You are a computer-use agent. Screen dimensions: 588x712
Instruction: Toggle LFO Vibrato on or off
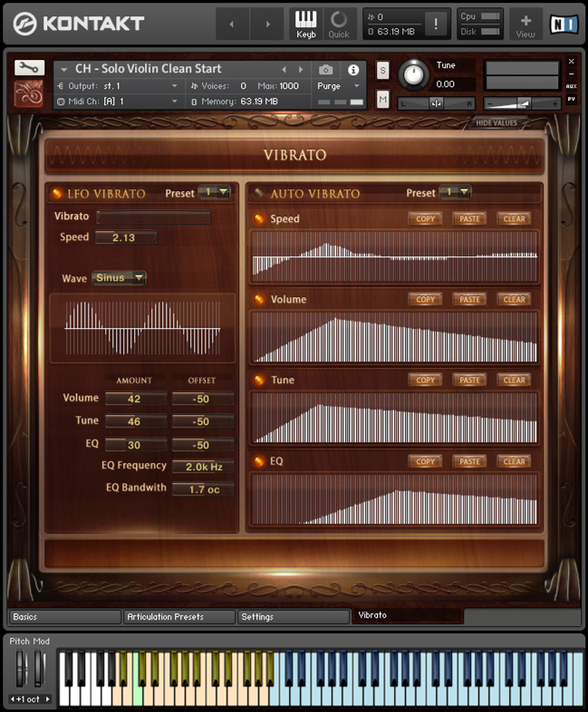click(57, 194)
